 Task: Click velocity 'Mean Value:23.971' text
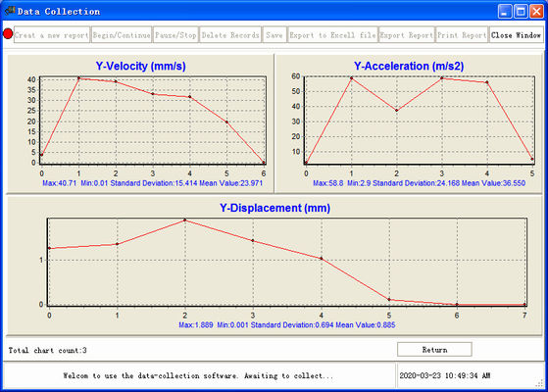point(230,183)
